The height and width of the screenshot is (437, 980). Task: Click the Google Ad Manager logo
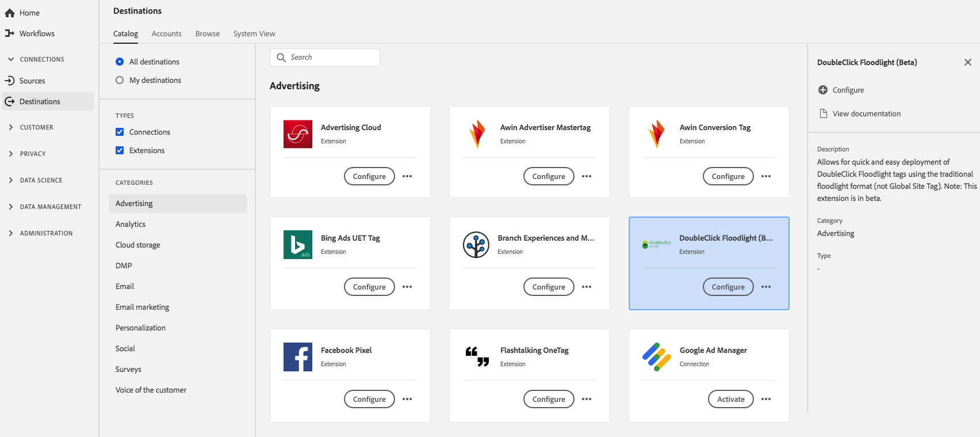point(657,357)
